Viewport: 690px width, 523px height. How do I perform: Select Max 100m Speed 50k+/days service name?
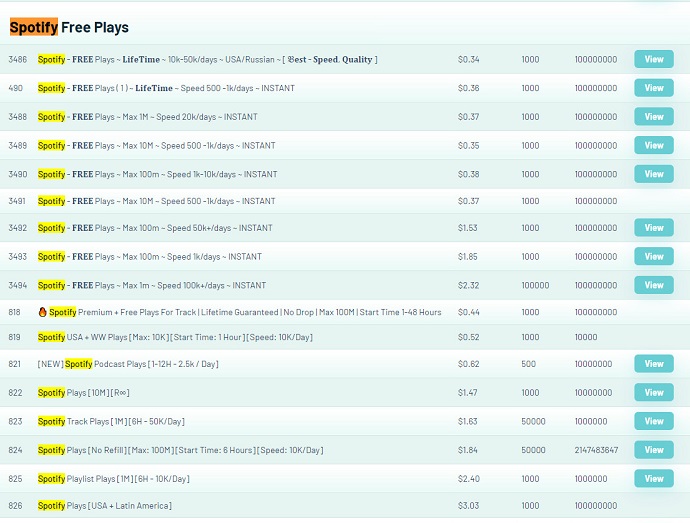coord(155,228)
